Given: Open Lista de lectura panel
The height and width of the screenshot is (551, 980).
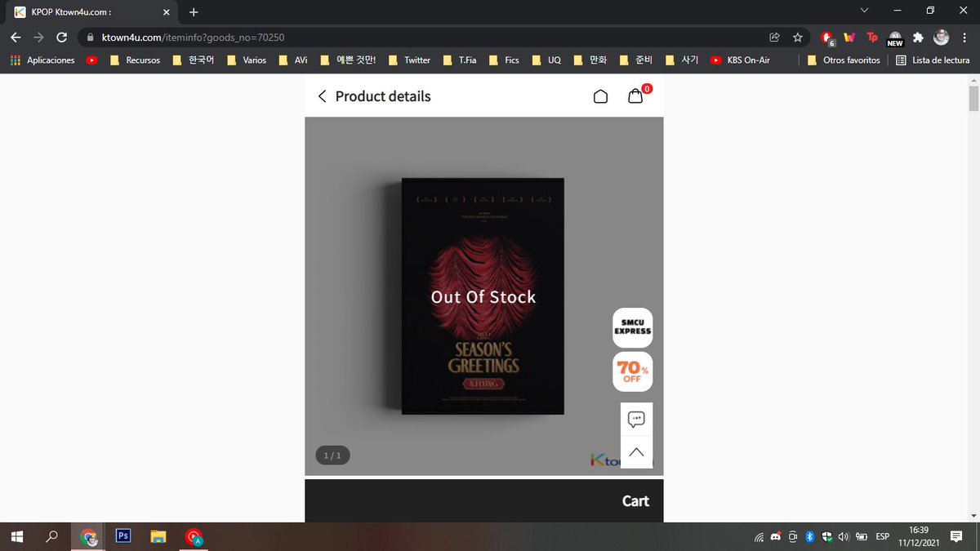Looking at the screenshot, I should 933,60.
